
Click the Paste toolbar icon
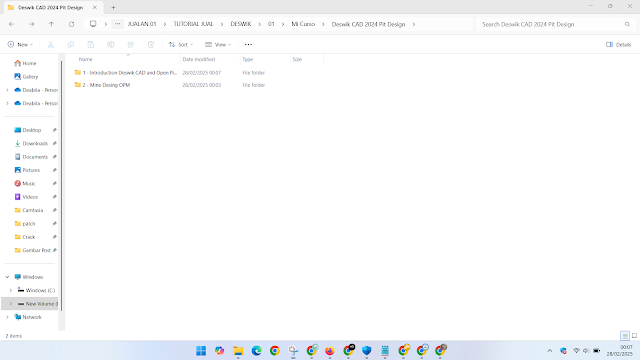click(x=91, y=44)
